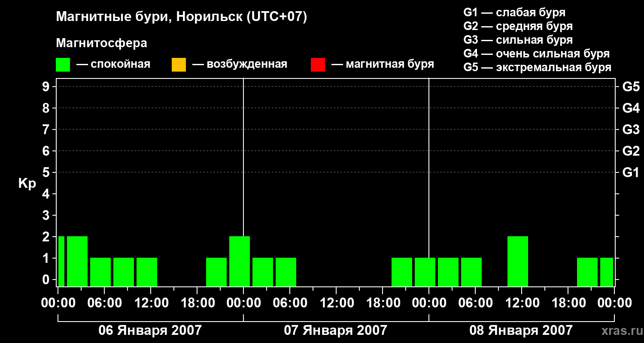
Task: Click the narrow Kp 2 bar starting 06 Января
Action: click(x=61, y=261)
